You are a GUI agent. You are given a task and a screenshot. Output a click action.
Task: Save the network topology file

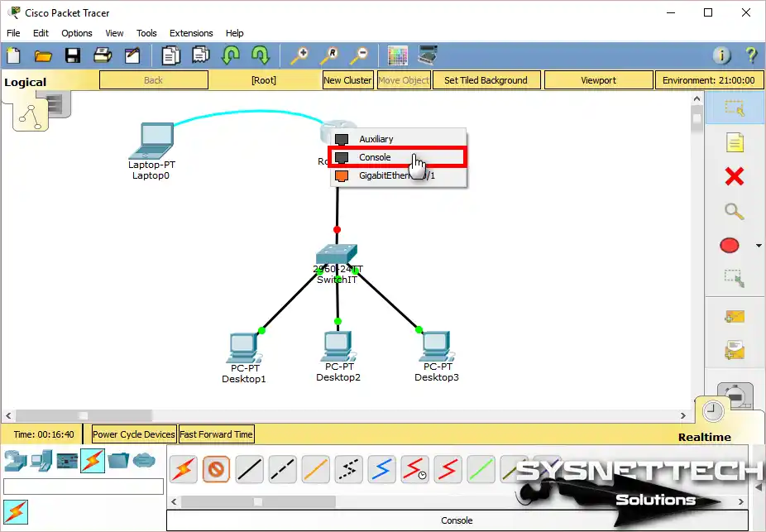[74, 55]
